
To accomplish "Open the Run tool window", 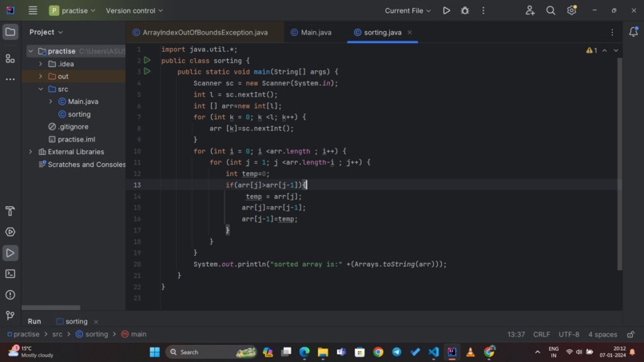I will point(10,253).
